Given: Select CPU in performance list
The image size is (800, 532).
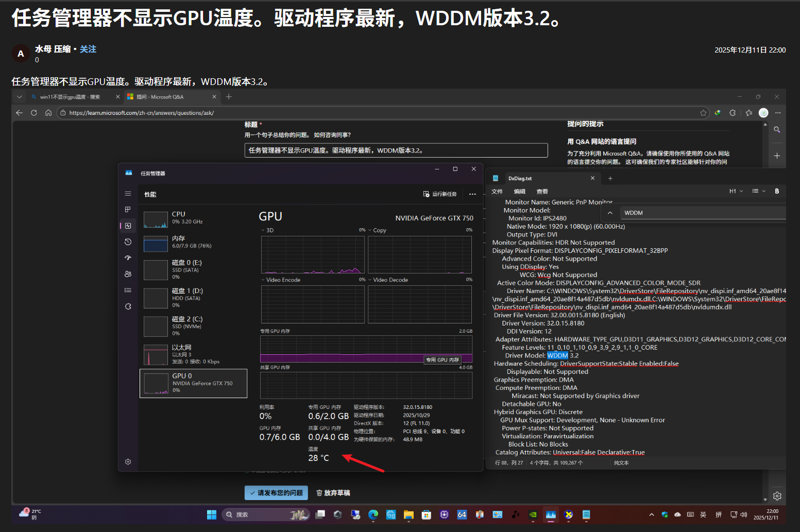Looking at the screenshot, I should click(193, 219).
